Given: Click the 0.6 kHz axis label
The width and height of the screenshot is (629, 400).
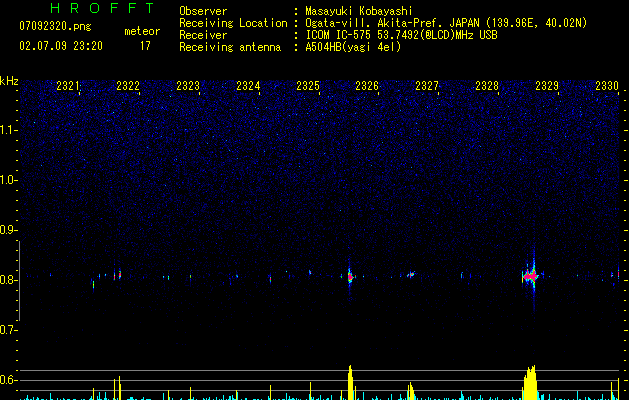Looking at the screenshot, I should (8, 380).
